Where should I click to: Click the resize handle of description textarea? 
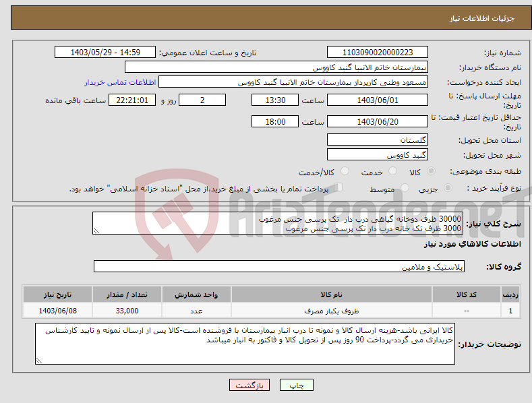(x=96, y=230)
